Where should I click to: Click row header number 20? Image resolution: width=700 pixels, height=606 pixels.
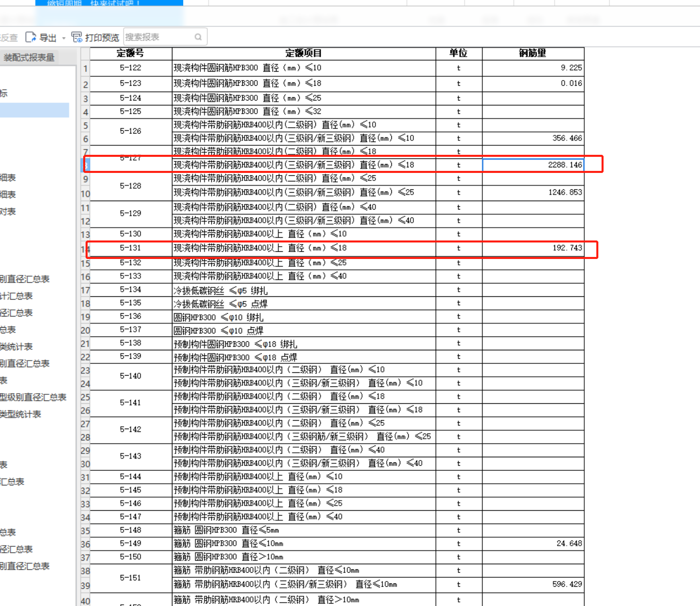tap(85, 330)
